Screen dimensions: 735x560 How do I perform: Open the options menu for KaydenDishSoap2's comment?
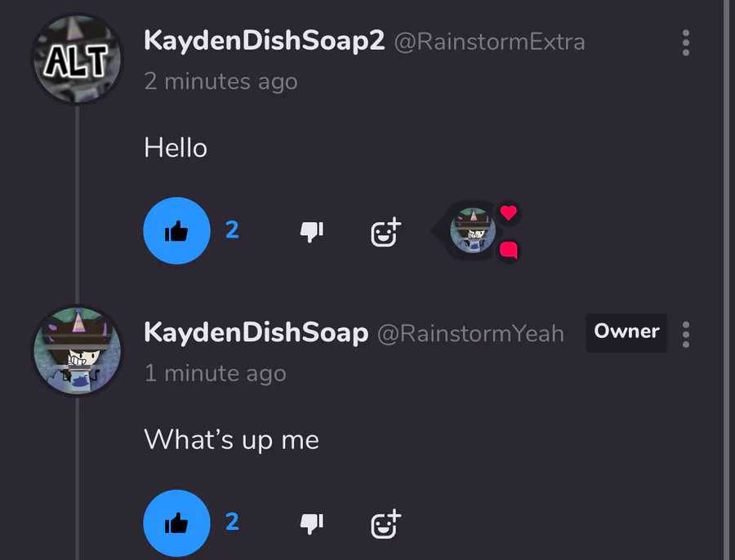tap(685, 42)
